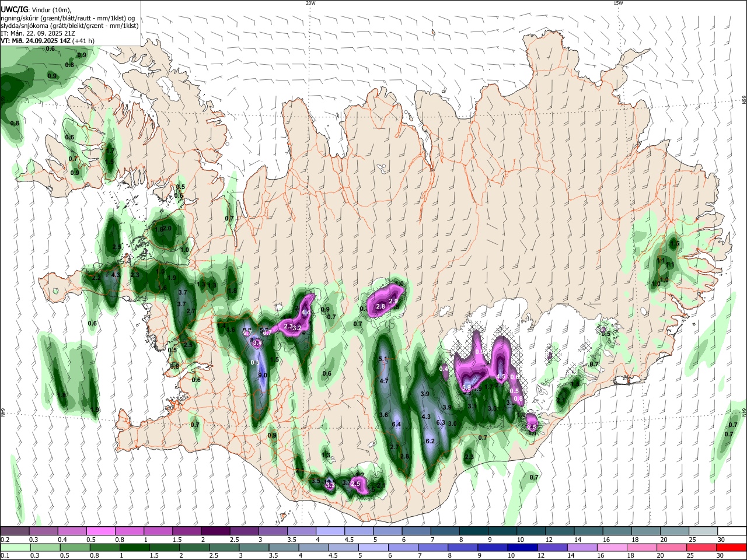Click the grey-green 3 swatch in lower legend row

click(x=253, y=547)
